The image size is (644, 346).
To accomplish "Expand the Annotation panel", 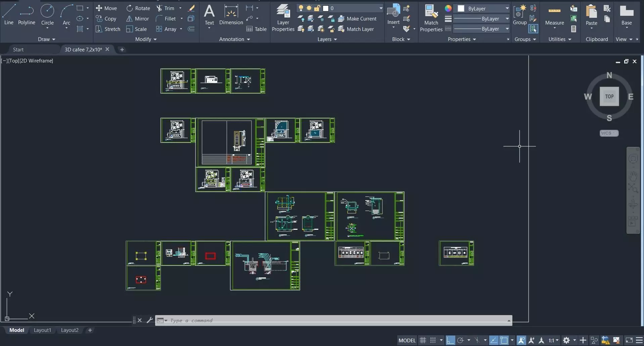I will coord(234,39).
